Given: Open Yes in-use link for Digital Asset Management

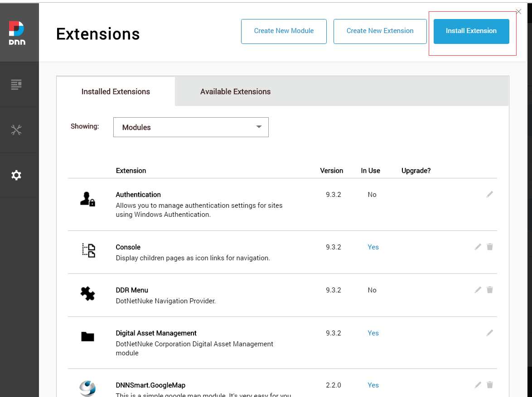Looking at the screenshot, I should click(373, 333).
